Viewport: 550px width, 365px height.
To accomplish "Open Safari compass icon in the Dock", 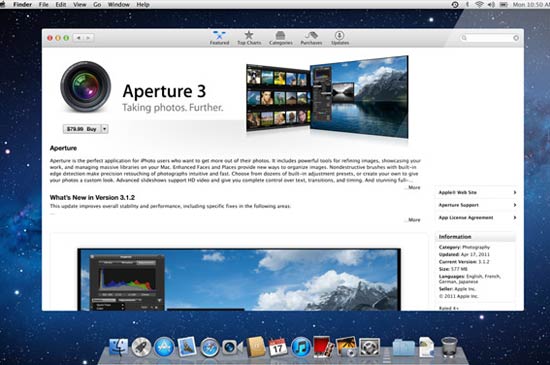I will coord(209,348).
